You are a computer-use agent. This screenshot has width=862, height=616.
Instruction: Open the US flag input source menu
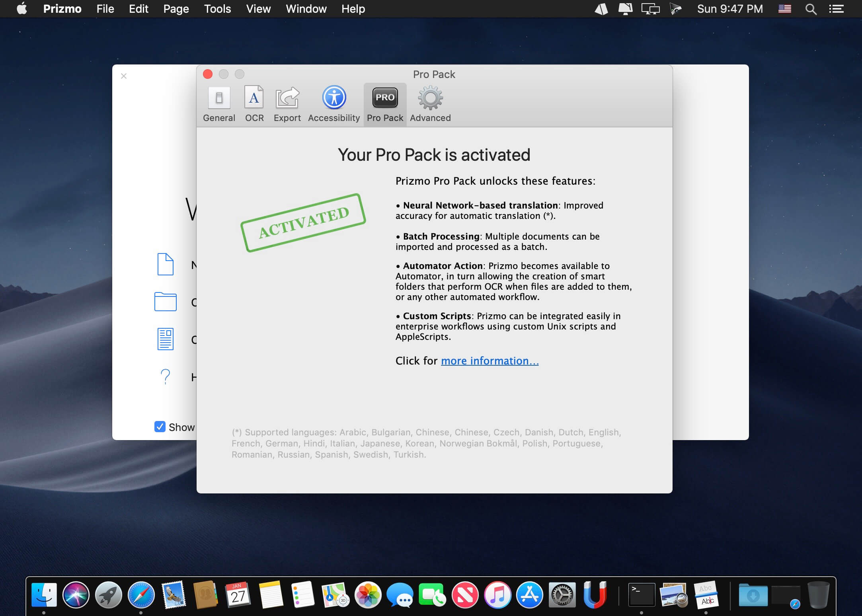tap(784, 9)
